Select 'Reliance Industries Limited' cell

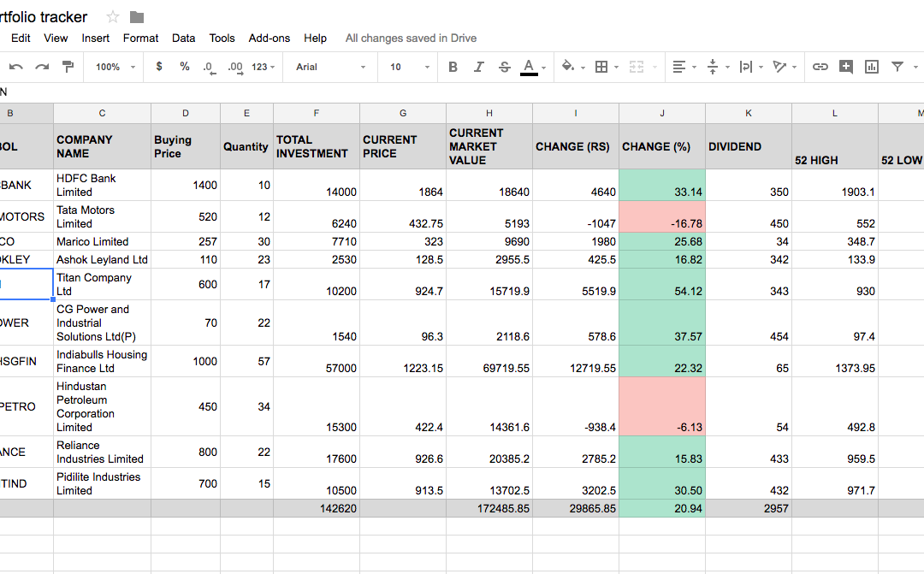pos(102,452)
